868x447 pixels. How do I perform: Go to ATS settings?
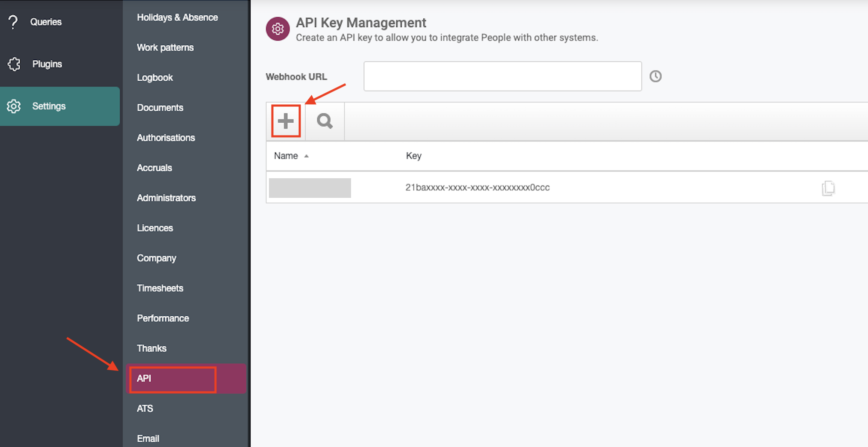coord(145,409)
